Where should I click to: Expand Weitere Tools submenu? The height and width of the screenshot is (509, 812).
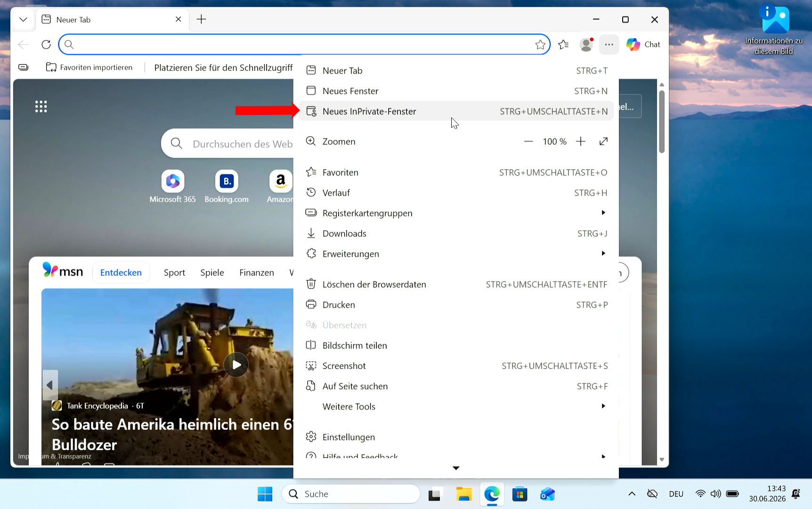click(456, 406)
